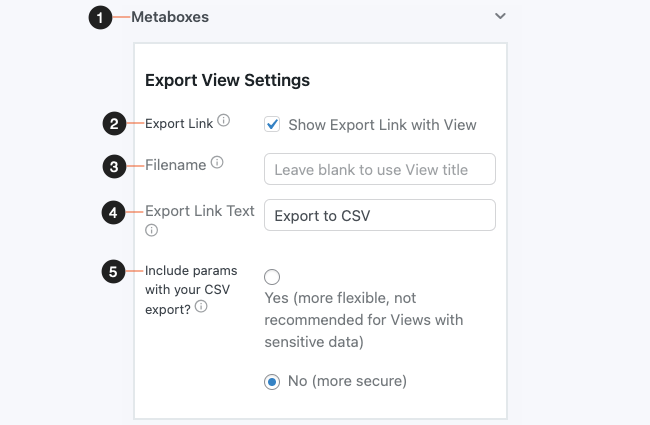Click the Export Link Text field
This screenshot has height=425, width=650.
[x=380, y=215]
